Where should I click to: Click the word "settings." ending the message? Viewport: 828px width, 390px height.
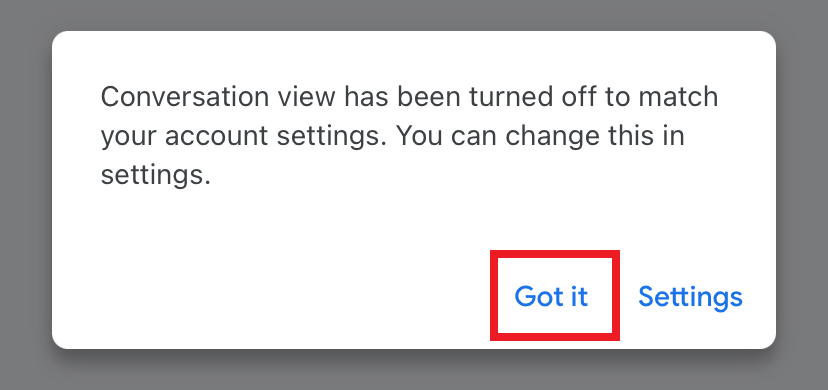pyautogui.click(x=156, y=175)
